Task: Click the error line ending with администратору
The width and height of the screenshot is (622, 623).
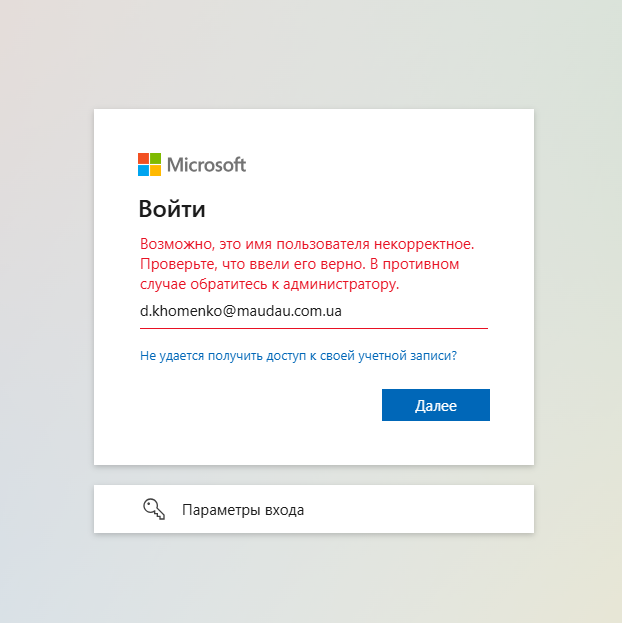Action: (x=269, y=284)
